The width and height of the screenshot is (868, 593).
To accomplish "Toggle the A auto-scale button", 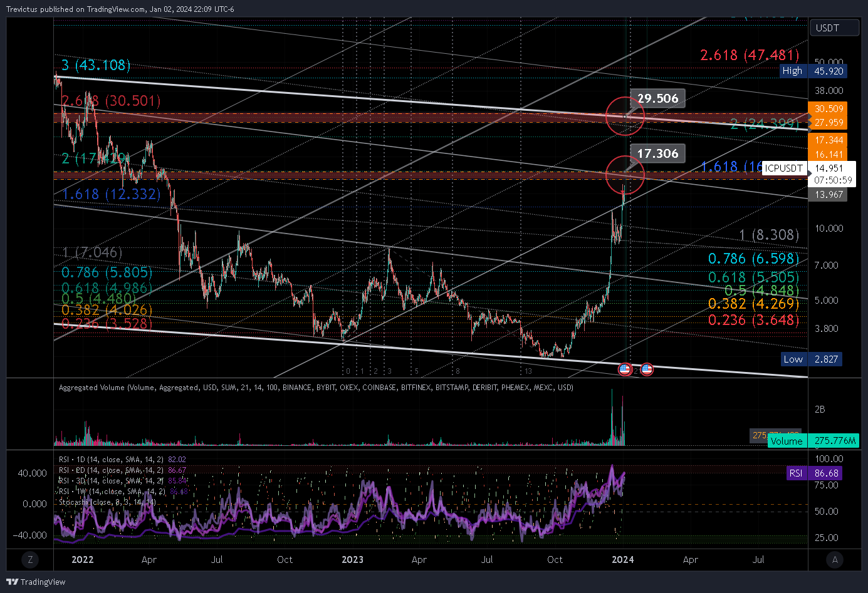I will click(835, 560).
